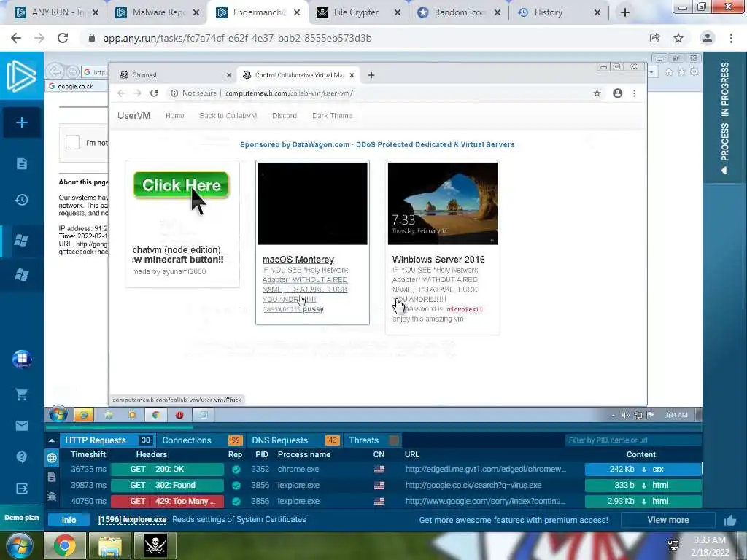
Task: Click the round Windows orb sidebar icon
Action: tap(22, 359)
